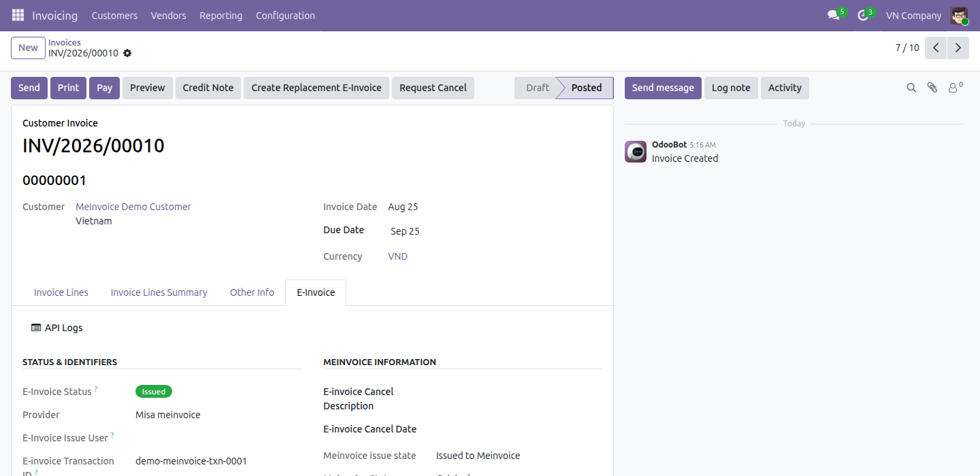Create a New invoice
980x476 pixels.
28,48
